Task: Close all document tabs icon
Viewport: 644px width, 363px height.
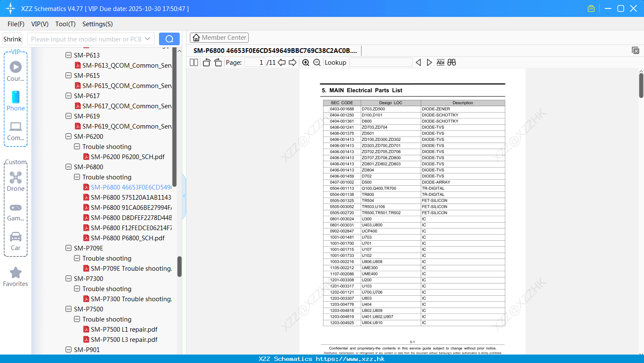Action: 635,50
